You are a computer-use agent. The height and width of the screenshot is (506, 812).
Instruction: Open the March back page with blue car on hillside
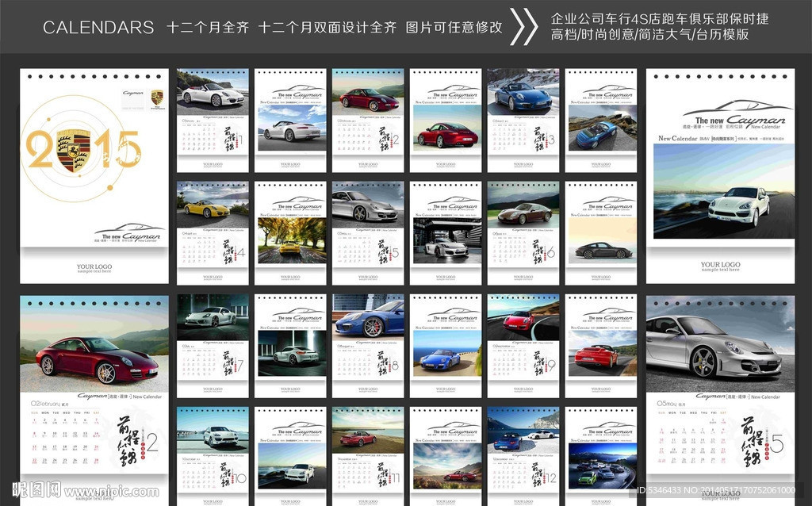(601, 121)
